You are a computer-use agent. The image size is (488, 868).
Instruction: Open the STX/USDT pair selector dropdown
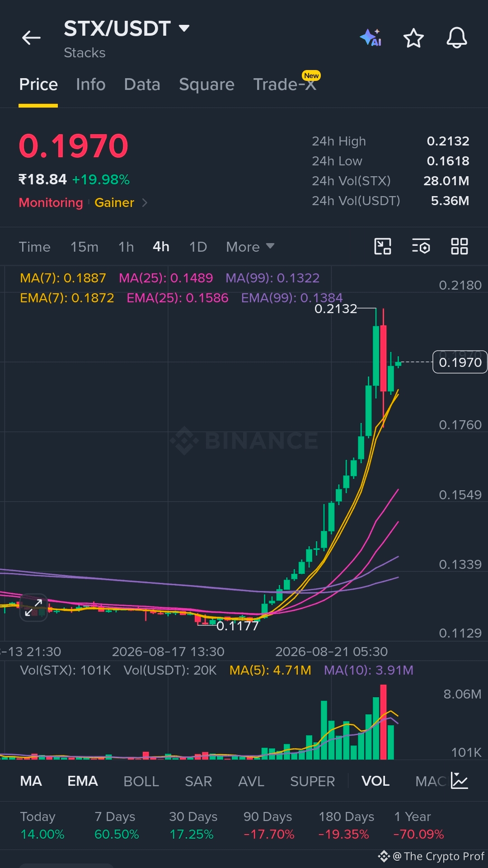tap(127, 28)
